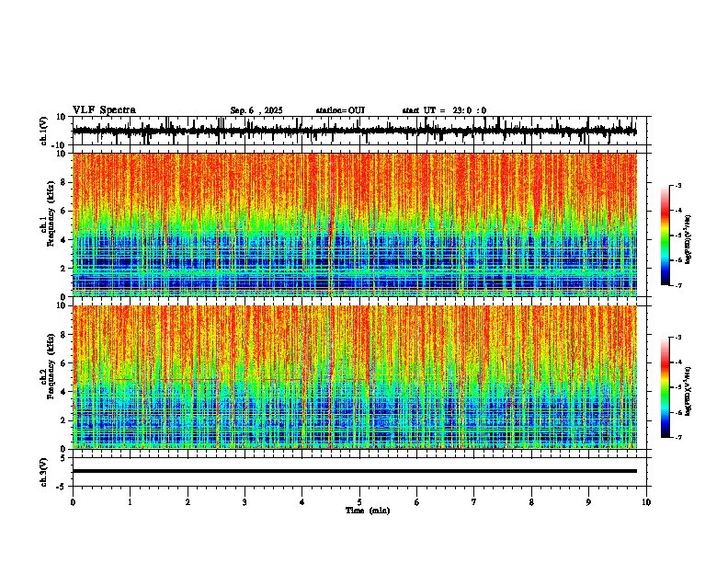This screenshot has height=563, width=728.
Task: Click the time axis tick label "8"
Action: [531, 502]
